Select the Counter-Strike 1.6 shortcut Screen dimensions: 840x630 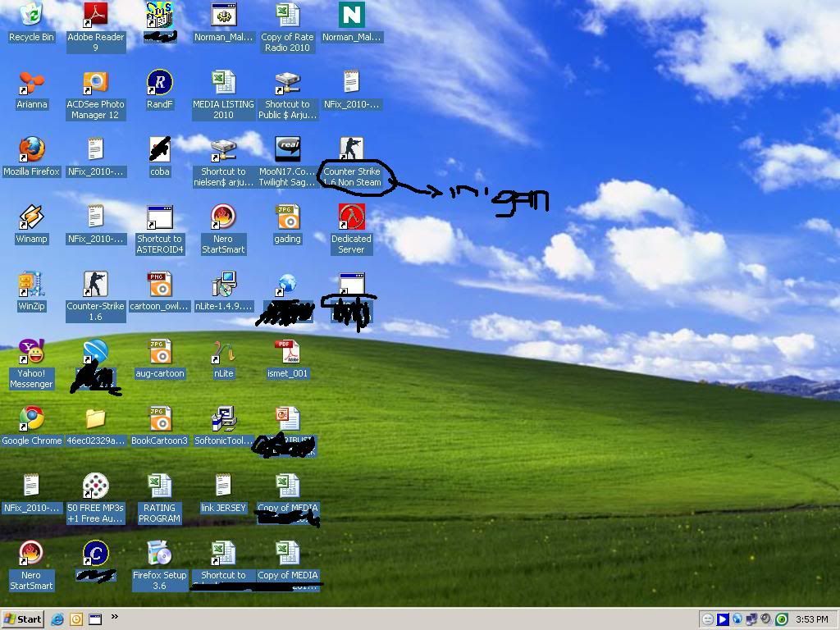pyautogui.click(x=95, y=296)
